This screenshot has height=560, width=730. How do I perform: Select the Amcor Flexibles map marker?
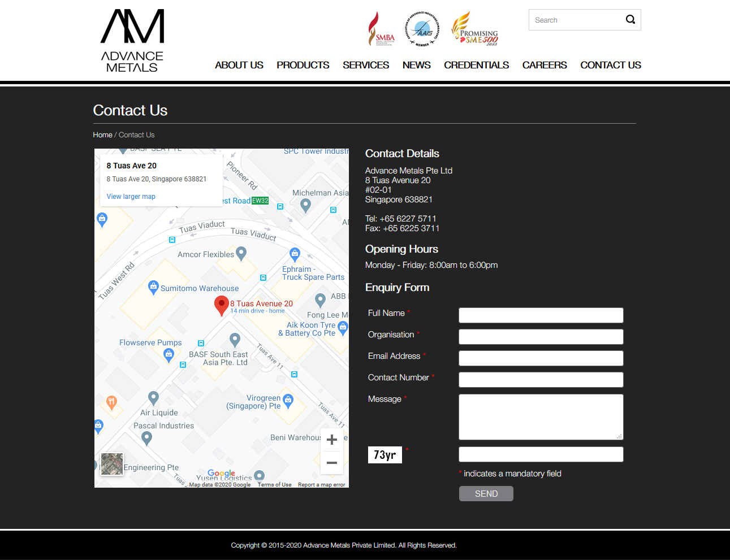[x=241, y=253]
